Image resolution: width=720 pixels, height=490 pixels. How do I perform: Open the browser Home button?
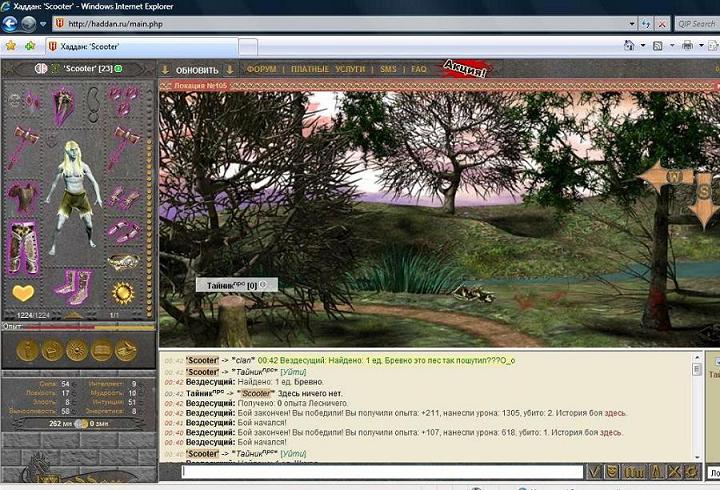click(629, 45)
